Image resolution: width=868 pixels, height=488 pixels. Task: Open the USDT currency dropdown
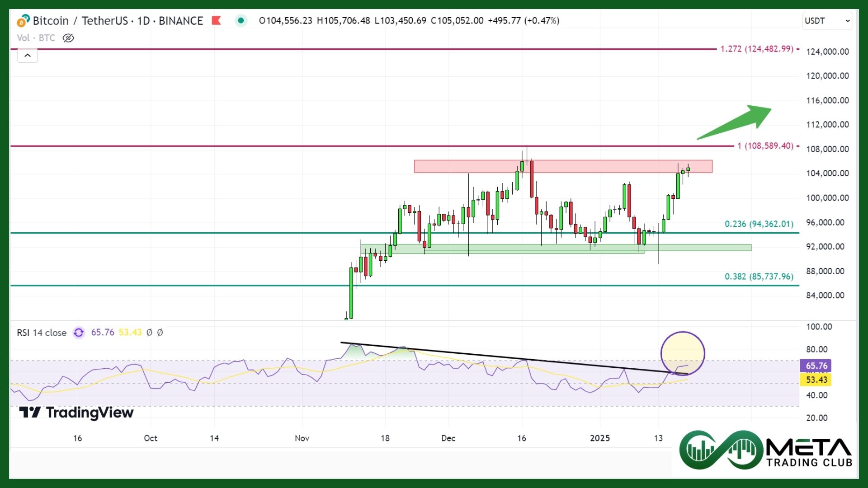827,21
